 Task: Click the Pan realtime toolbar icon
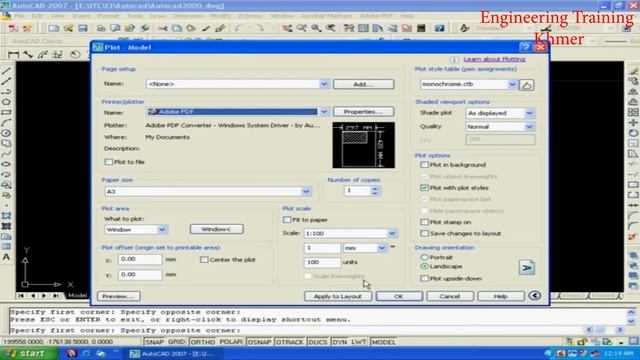(287, 28)
